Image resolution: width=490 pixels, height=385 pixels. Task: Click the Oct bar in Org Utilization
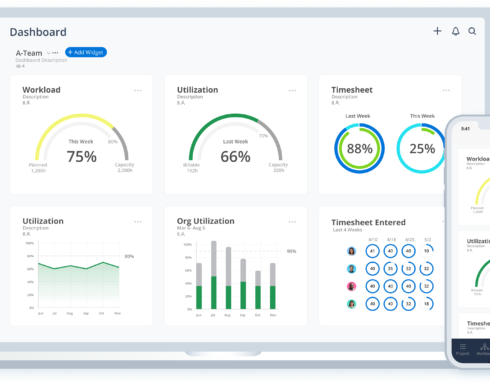click(x=258, y=290)
